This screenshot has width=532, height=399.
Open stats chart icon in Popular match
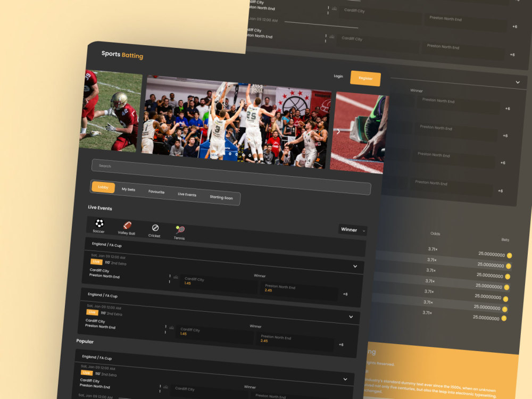click(x=165, y=387)
